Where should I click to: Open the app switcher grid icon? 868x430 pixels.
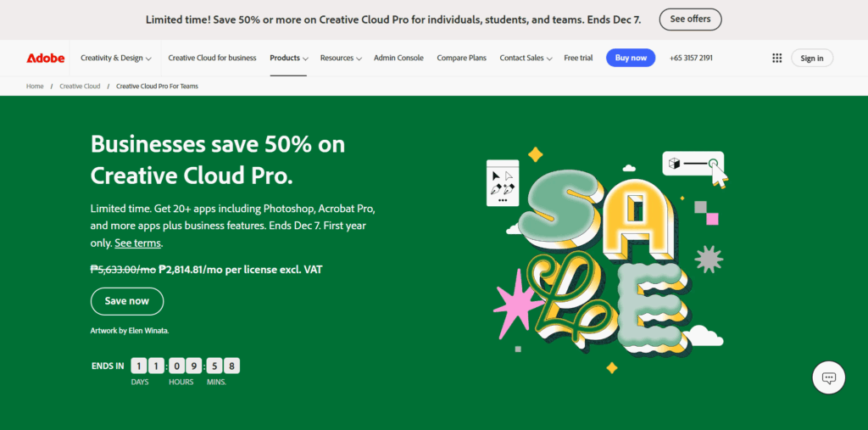tap(776, 58)
